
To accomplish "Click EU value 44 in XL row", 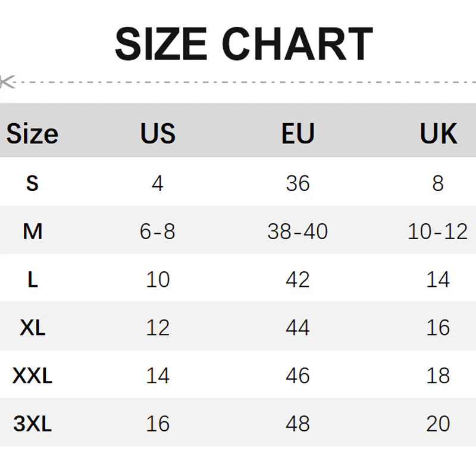I will pos(297,328).
